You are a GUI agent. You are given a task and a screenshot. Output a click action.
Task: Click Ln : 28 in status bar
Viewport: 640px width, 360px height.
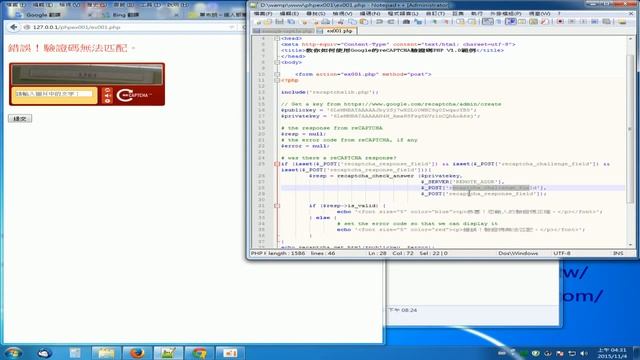coord(377,253)
